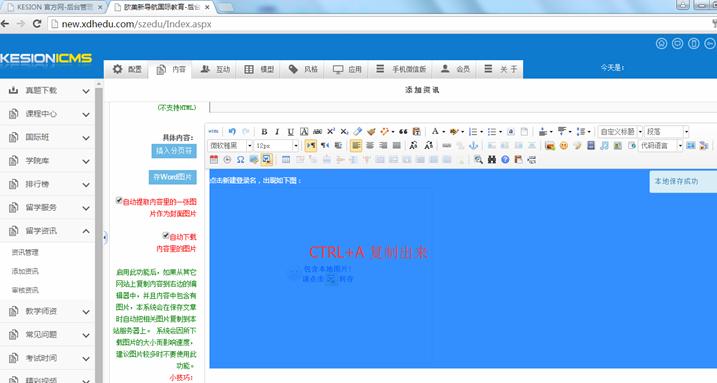Screen dimensions: 717x383
Task: Open the 配置 settings tab
Action: coord(127,69)
